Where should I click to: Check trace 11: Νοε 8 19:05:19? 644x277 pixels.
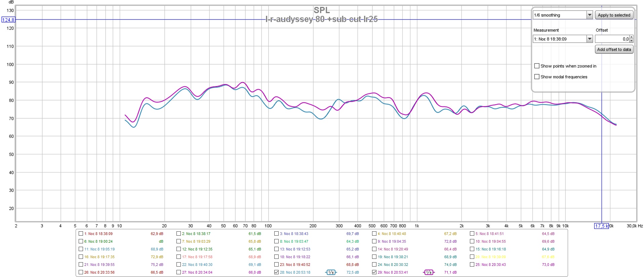81,249
